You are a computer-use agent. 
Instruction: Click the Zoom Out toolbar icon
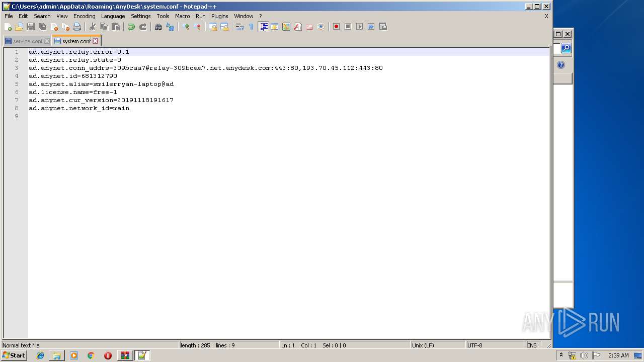(197, 27)
